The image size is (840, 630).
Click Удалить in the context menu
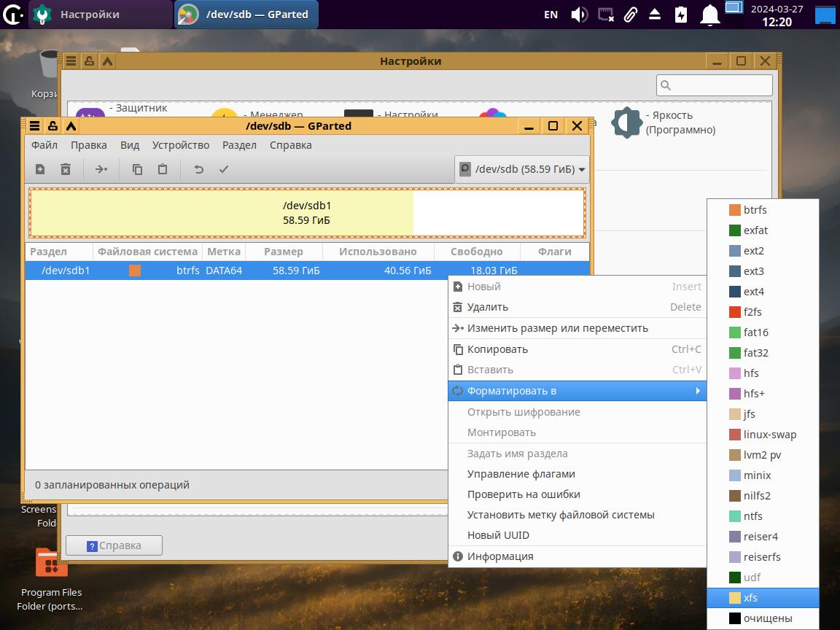point(577,307)
